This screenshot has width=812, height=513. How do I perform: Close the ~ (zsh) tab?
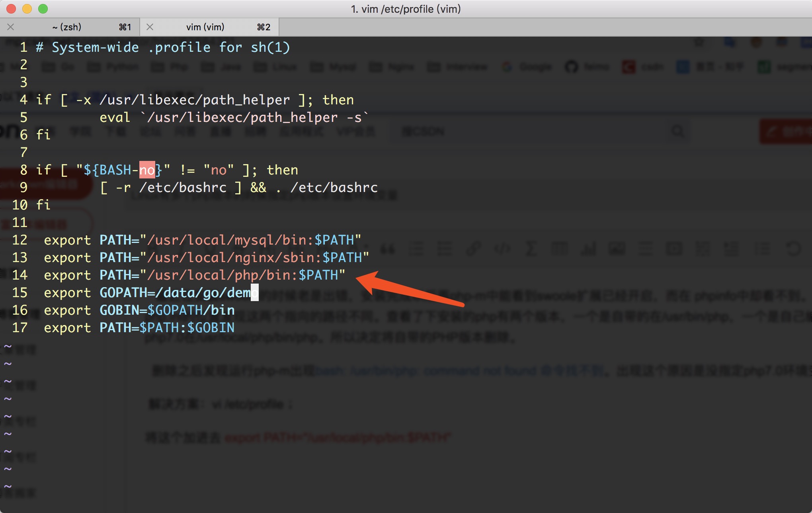coord(11,27)
